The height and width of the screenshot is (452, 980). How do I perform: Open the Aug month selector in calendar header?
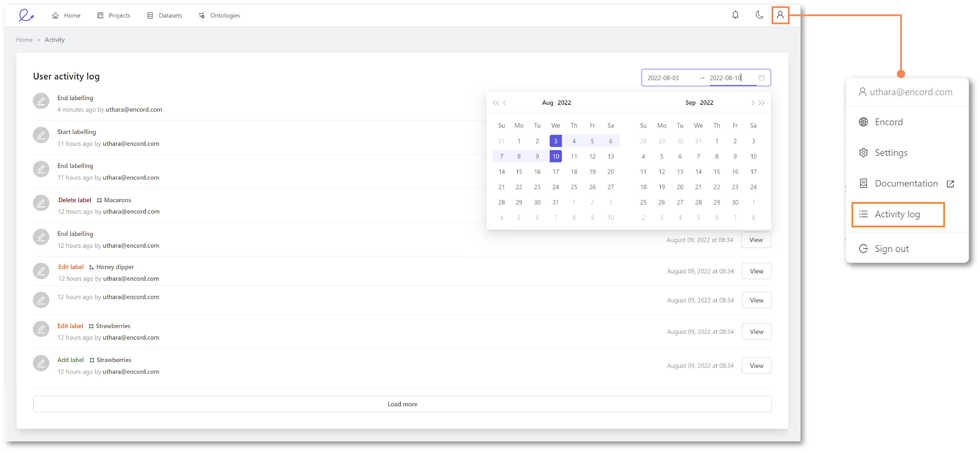[547, 103]
